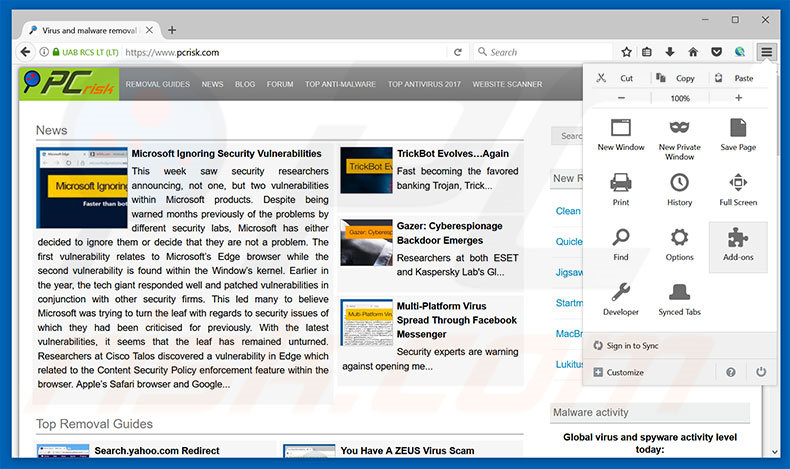Open the BLOG site menu item
790x469 pixels.
[245, 84]
